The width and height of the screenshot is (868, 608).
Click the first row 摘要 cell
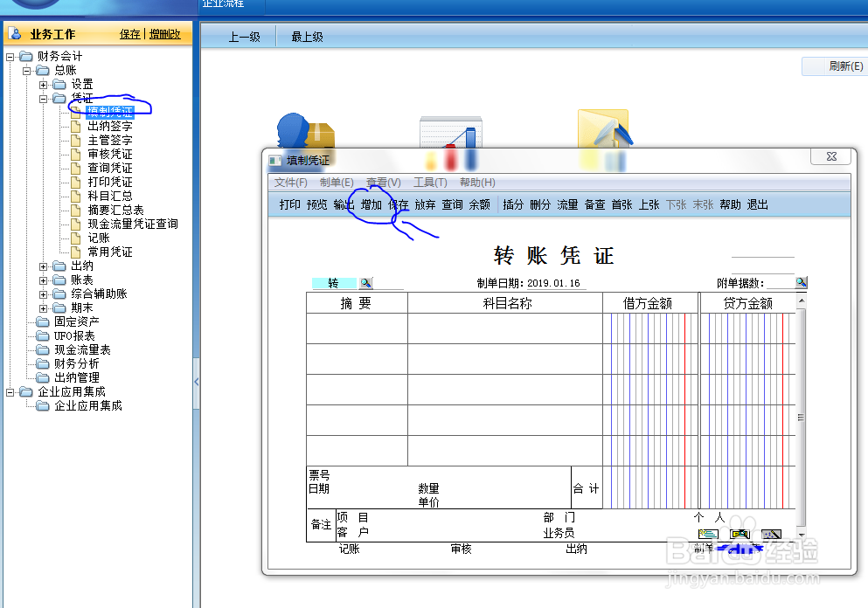(357, 328)
